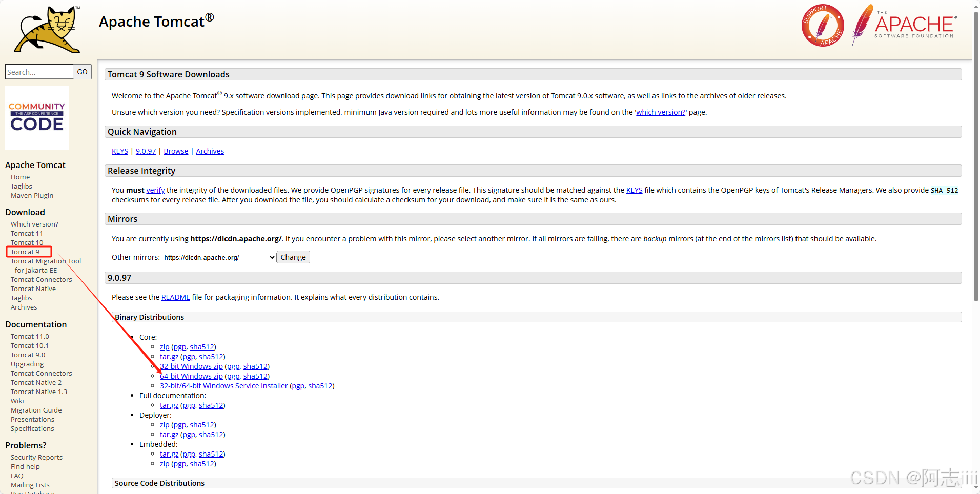This screenshot has width=980, height=494.
Task: Download Full documentation tar.gz
Action: pos(169,405)
